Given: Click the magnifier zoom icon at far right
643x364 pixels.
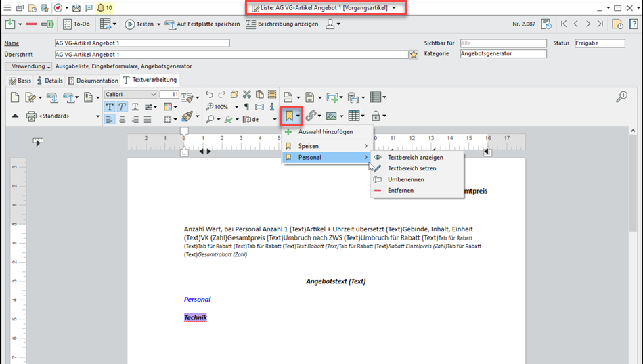Looking at the screenshot, I should 621,97.
